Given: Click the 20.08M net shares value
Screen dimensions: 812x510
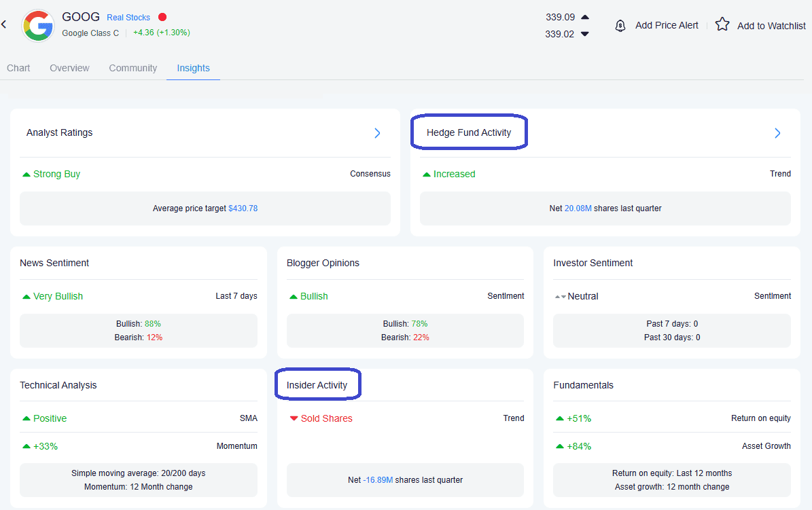Looking at the screenshot, I should (x=578, y=208).
